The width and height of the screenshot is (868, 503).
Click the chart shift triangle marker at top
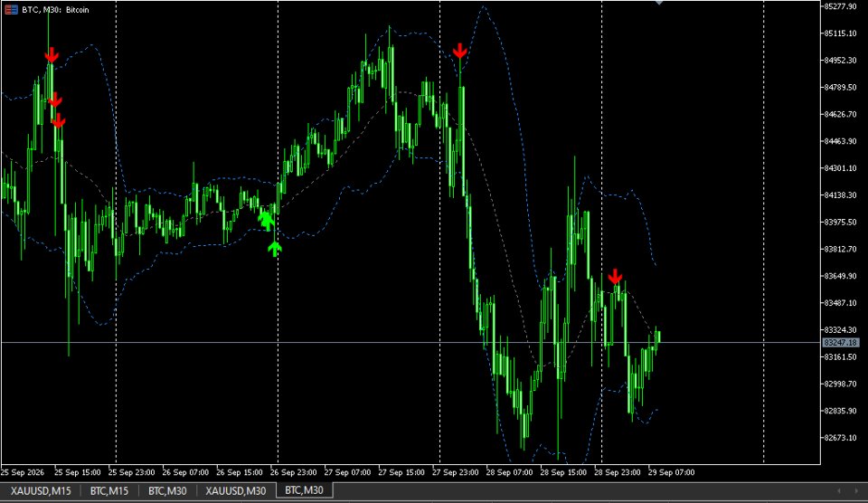[659, 3]
